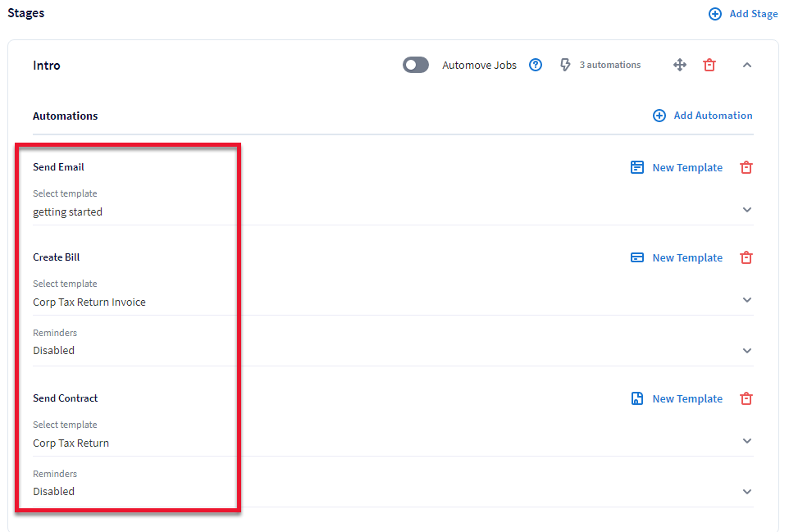The width and height of the screenshot is (789, 532).
Task: Delete the Send Email automation via trash icon
Action: coord(746,167)
